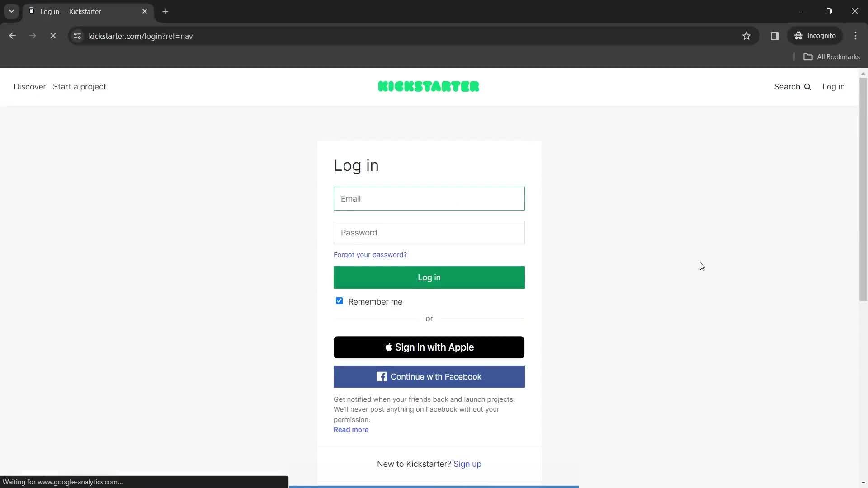Click the Search icon

click(x=808, y=86)
